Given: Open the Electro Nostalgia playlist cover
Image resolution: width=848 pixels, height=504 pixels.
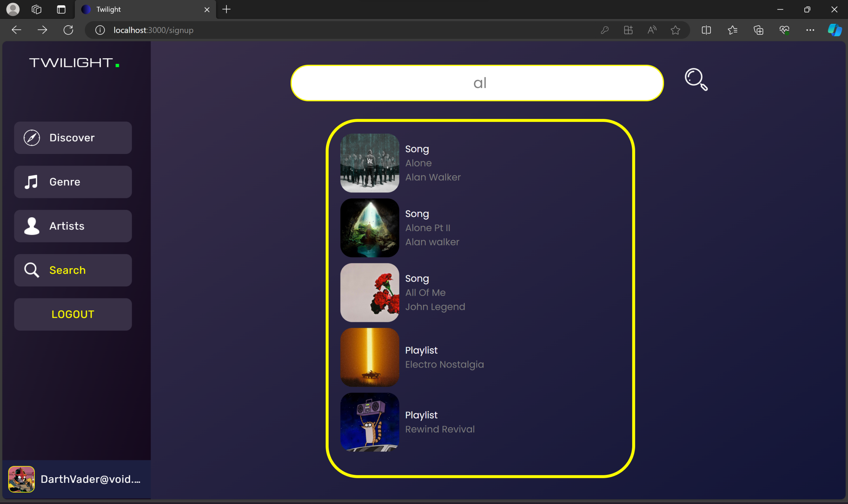Looking at the screenshot, I should (x=369, y=357).
